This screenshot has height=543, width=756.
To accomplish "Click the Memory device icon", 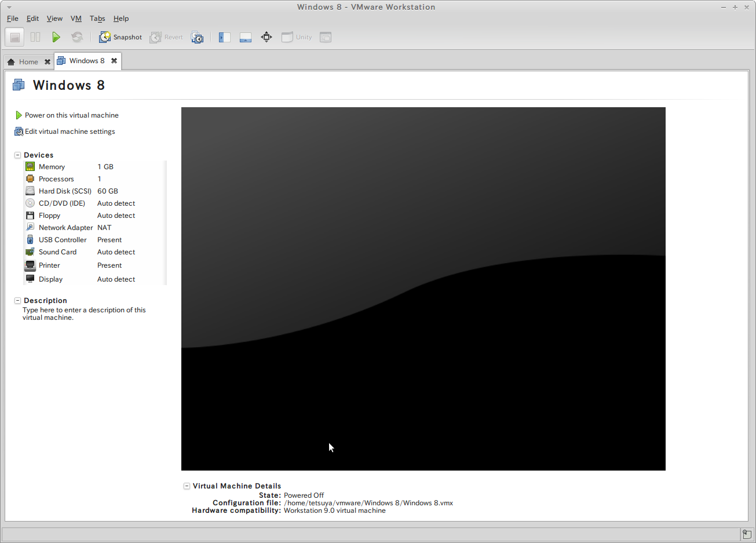I will point(30,166).
